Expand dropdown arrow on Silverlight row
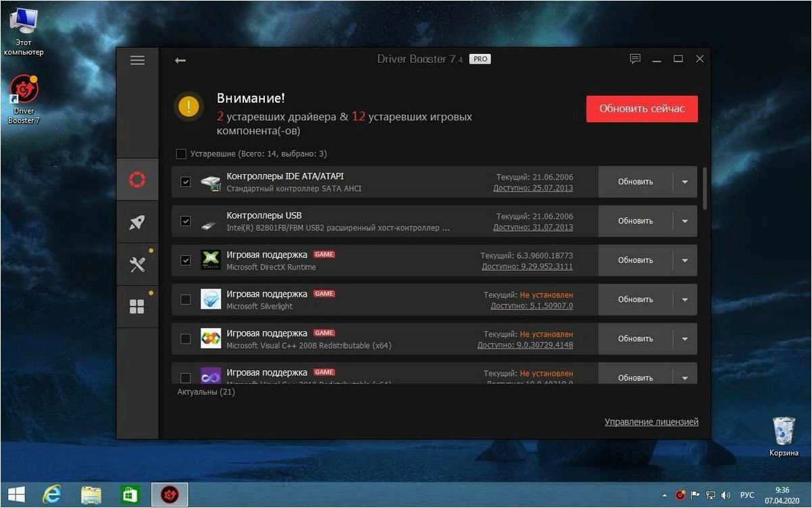Viewport: 812px width, 508px height. [x=685, y=299]
